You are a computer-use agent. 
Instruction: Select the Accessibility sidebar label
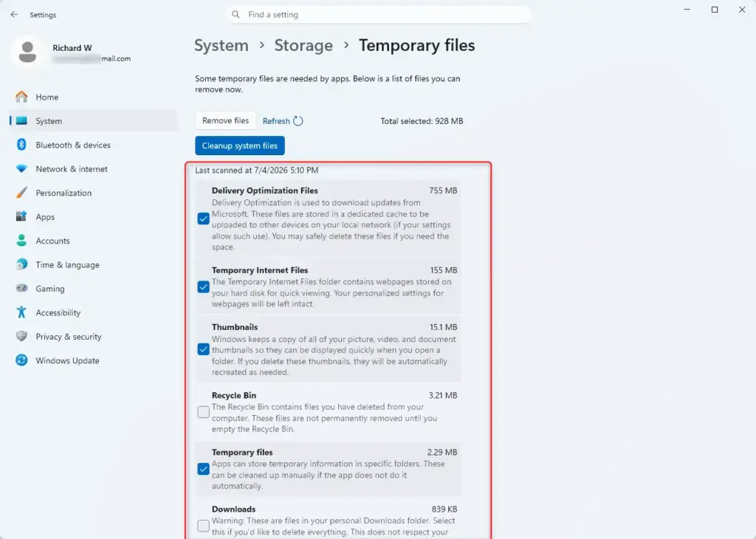click(x=58, y=312)
